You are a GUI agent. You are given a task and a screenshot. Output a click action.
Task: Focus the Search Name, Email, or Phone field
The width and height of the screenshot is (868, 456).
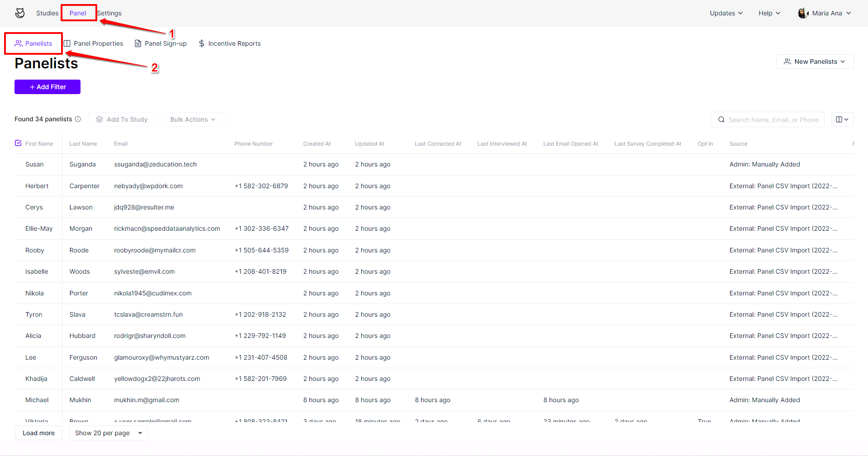(x=768, y=119)
